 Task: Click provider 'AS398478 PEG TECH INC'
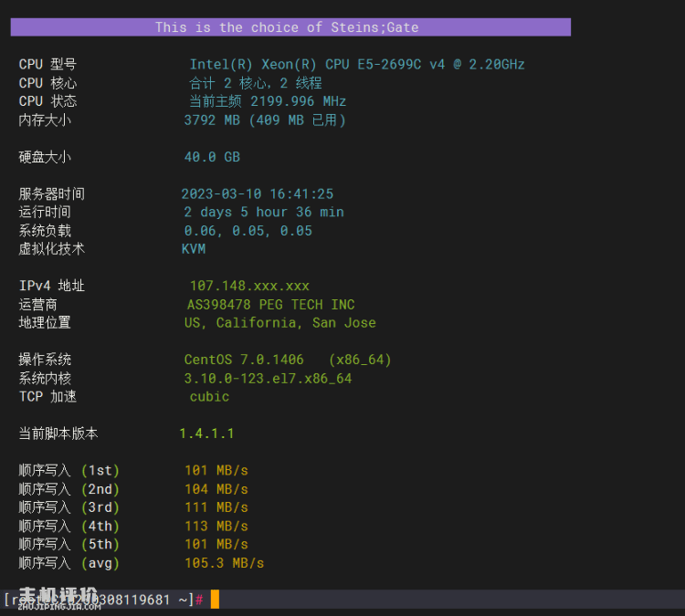271,304
